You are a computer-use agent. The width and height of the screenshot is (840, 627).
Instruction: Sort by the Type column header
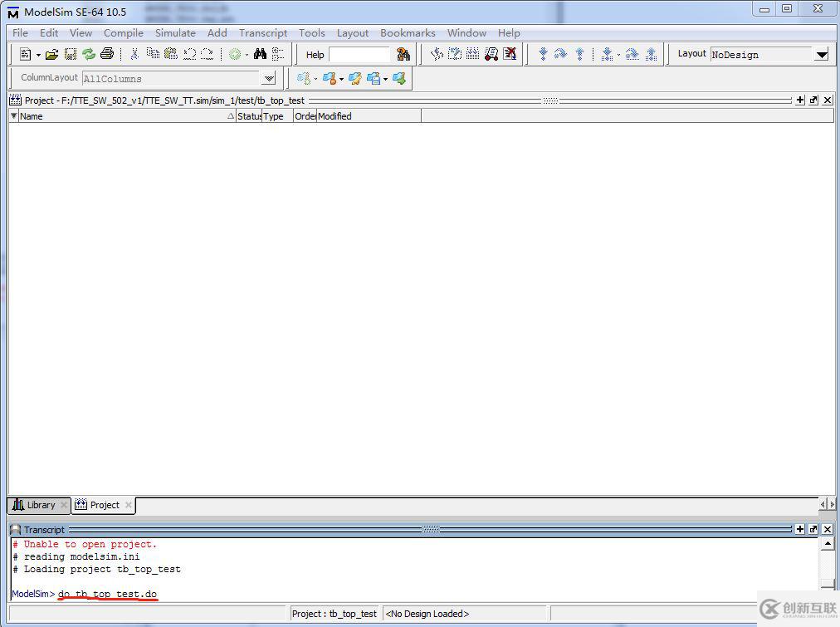(277, 116)
